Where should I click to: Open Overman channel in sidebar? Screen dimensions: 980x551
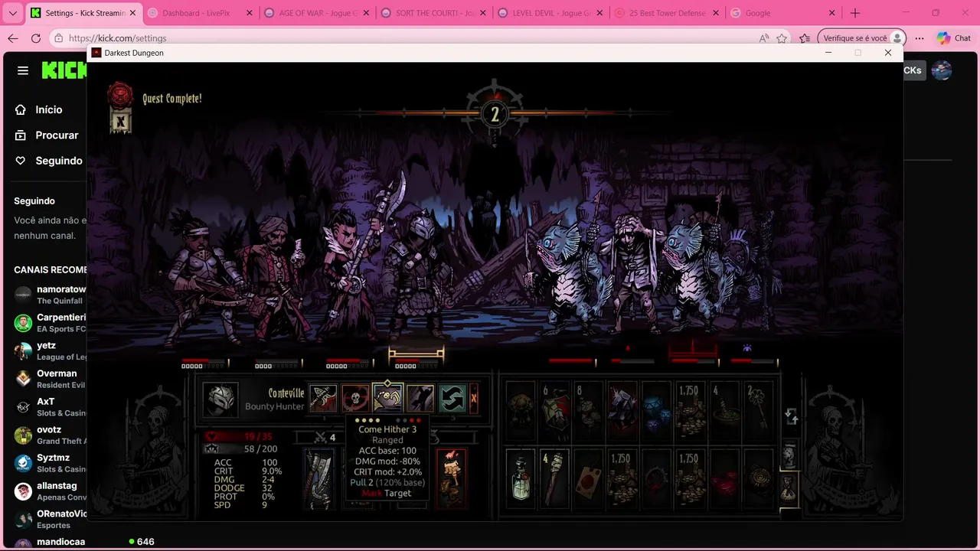(x=51, y=379)
